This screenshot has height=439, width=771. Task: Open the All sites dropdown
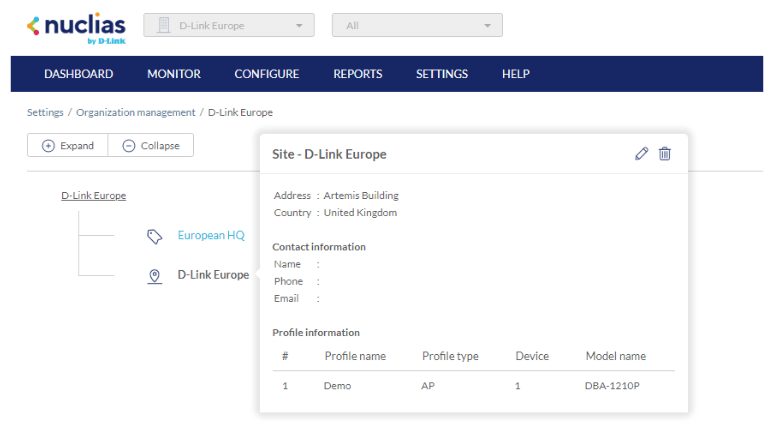[x=417, y=25]
